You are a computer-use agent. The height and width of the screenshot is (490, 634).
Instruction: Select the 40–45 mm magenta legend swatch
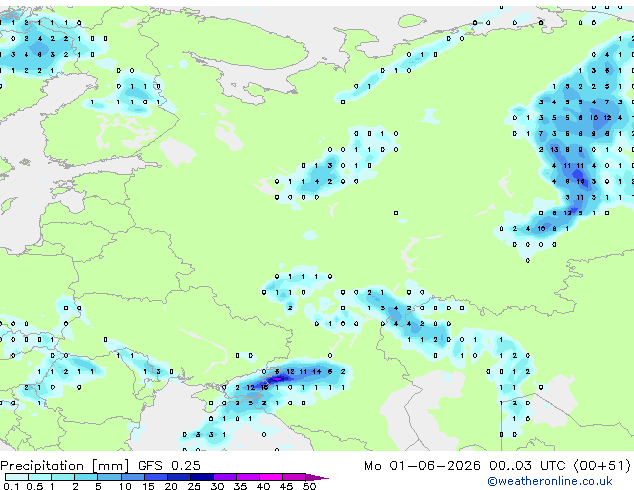point(271,477)
